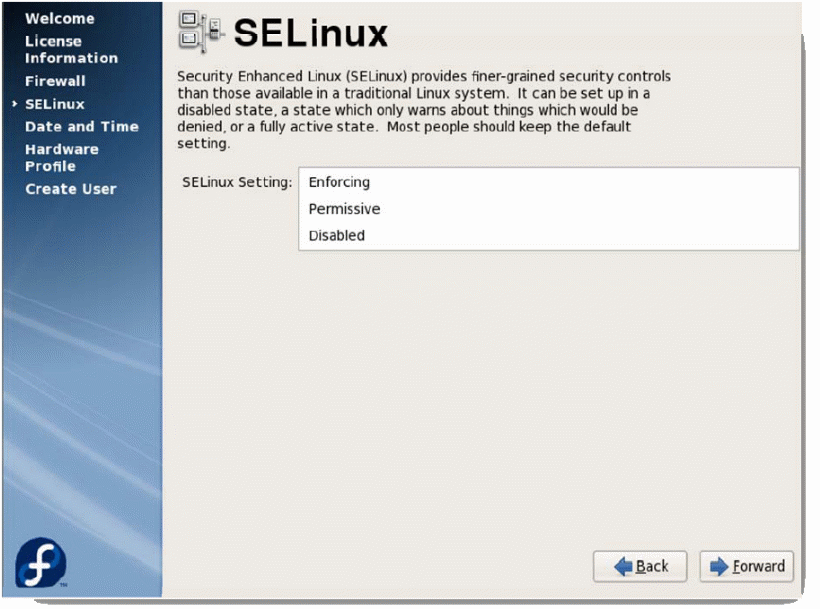Select the Firewall step in the sidebar
The height and width of the screenshot is (609, 820).
(x=55, y=81)
